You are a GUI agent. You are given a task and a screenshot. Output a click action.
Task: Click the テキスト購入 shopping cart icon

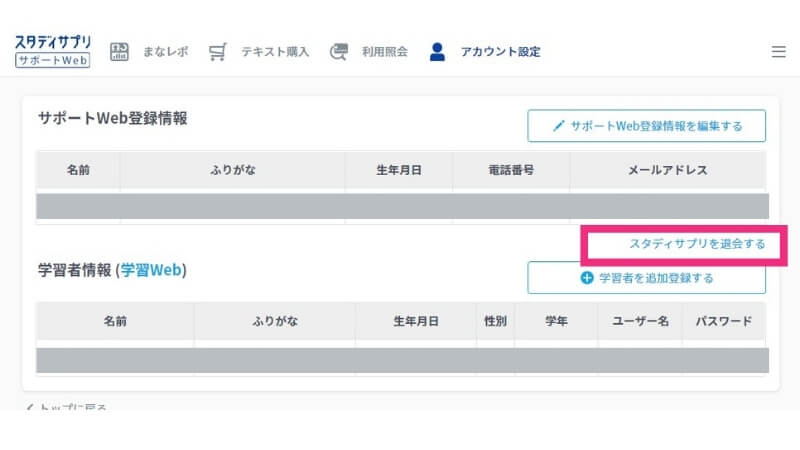click(x=218, y=51)
